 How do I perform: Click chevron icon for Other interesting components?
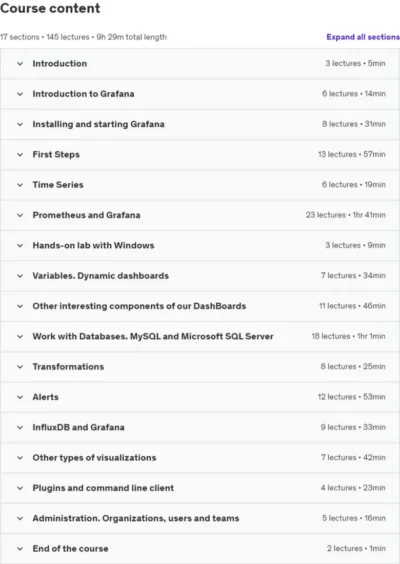pyautogui.click(x=20, y=306)
